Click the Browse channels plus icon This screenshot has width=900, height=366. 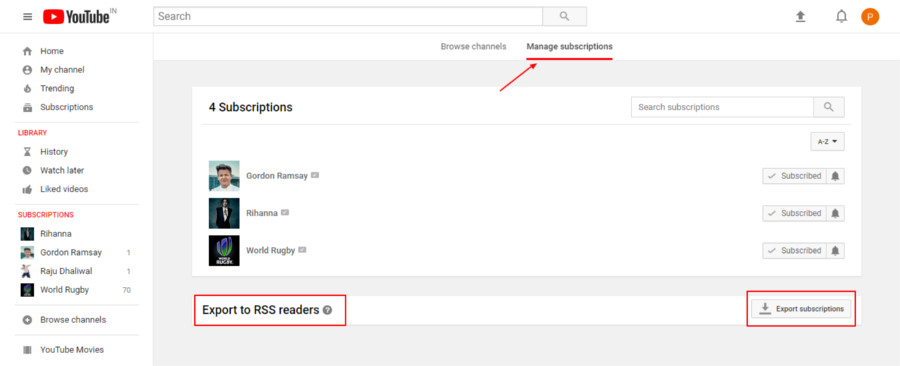(27, 320)
